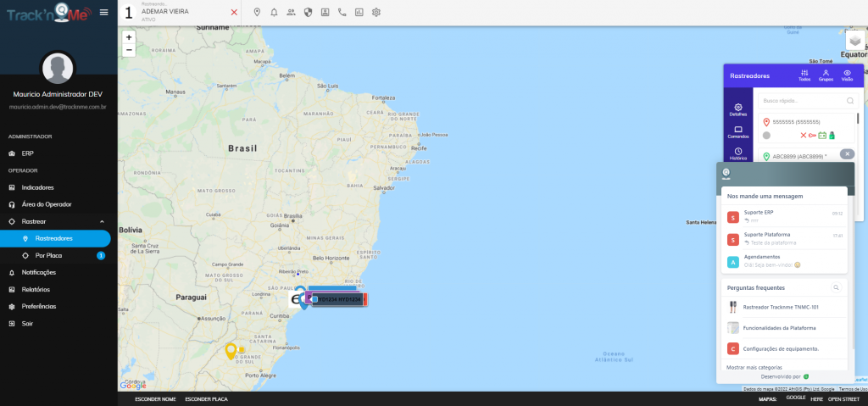Select tracker ABC8899 in the list
Screen dimensions: 868x406
click(799, 157)
